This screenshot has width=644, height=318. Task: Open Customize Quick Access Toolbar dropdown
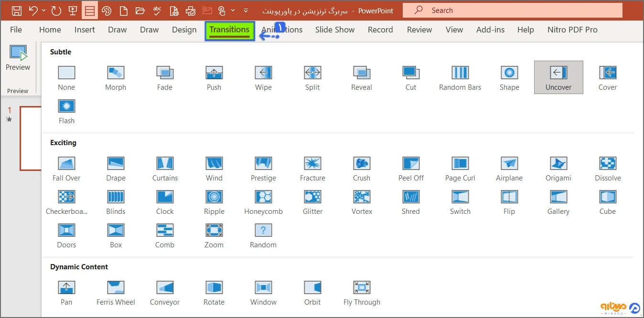246,10
